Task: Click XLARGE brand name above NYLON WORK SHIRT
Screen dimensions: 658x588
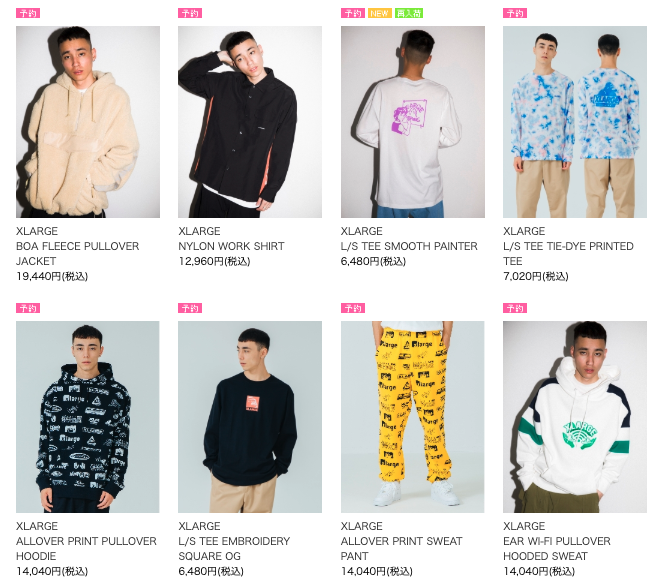Action: pos(199,231)
